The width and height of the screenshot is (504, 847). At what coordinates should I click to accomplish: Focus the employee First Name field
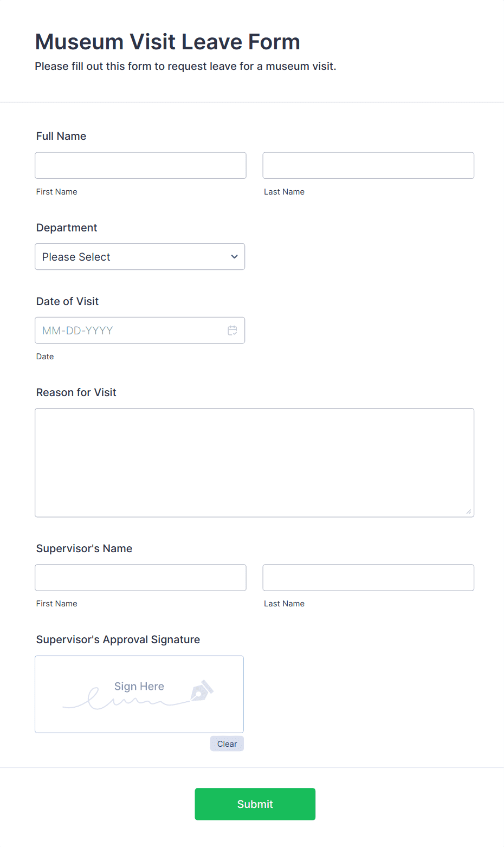140,166
